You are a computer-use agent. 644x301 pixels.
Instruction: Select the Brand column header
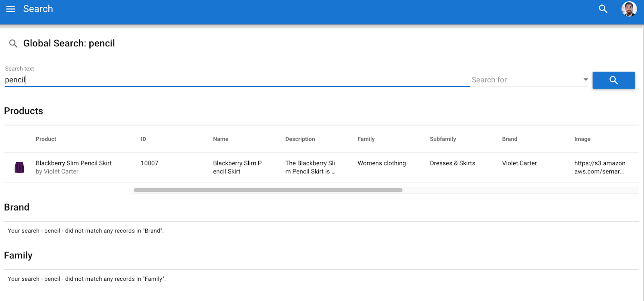[510, 139]
